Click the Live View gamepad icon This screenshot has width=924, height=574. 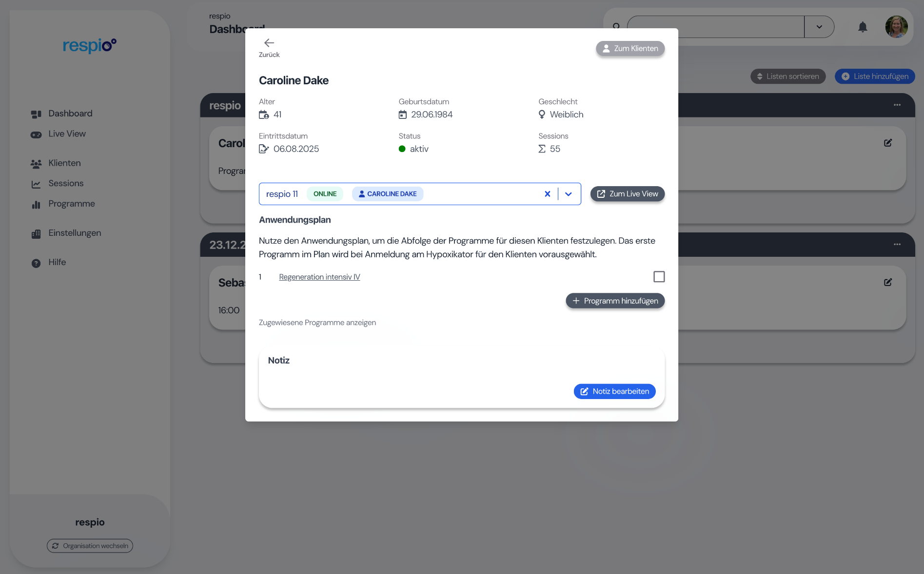click(36, 134)
